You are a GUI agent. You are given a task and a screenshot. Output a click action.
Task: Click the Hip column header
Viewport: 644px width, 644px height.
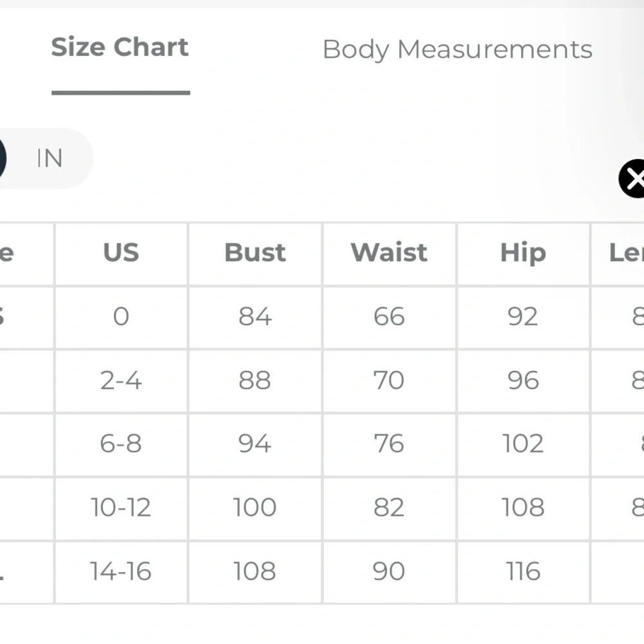point(523,253)
